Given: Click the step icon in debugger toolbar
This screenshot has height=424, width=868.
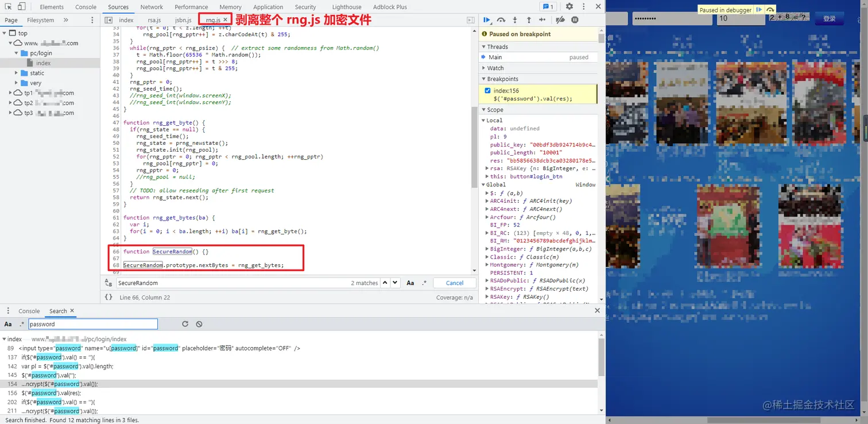Looking at the screenshot, I should (x=542, y=20).
